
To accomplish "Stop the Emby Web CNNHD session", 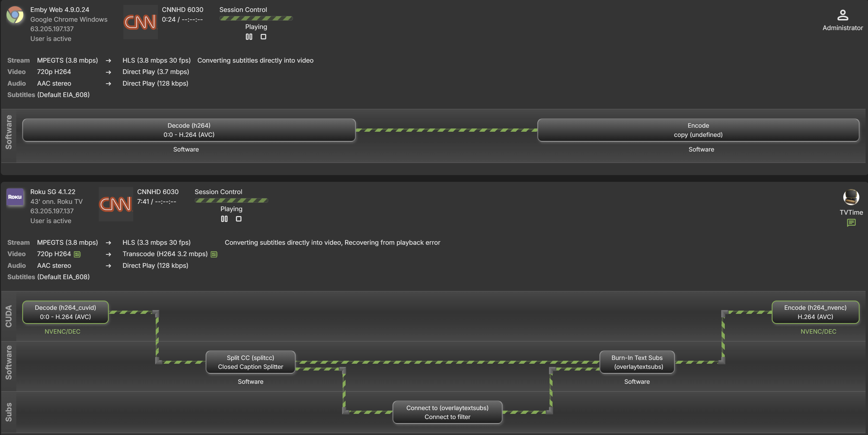I will pyautogui.click(x=263, y=37).
